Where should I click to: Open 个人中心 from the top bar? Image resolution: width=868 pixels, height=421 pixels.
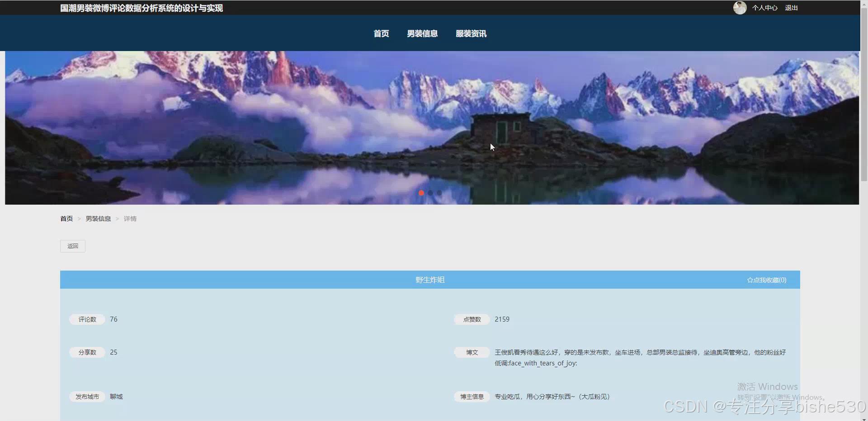(765, 8)
